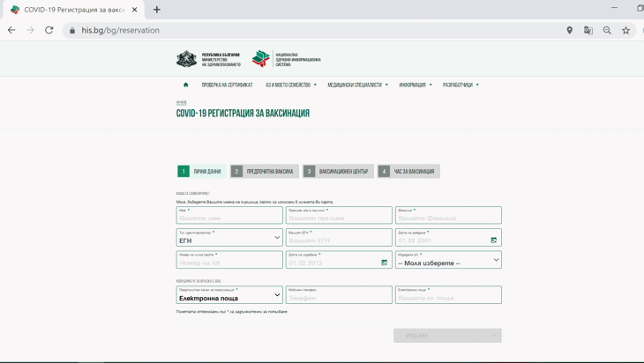
Task: Close the COVID-19 Регистрация browser tab
Action: (x=134, y=10)
